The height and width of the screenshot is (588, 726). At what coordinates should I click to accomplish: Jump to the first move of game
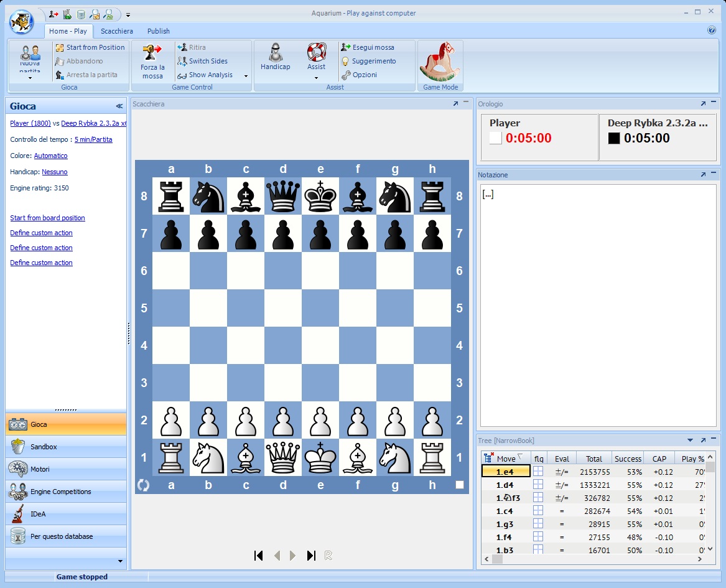point(259,556)
